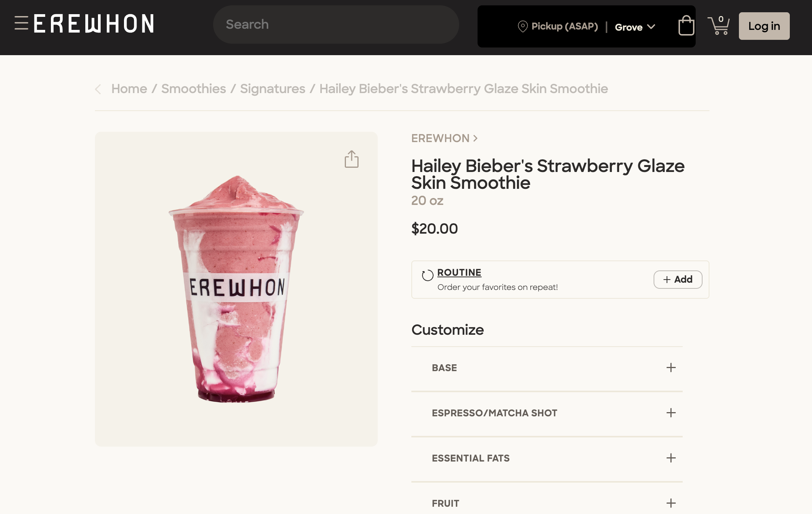Screen dimensions: 812x514
Task: Go to Home in the breadcrumb
Action: tap(129, 89)
